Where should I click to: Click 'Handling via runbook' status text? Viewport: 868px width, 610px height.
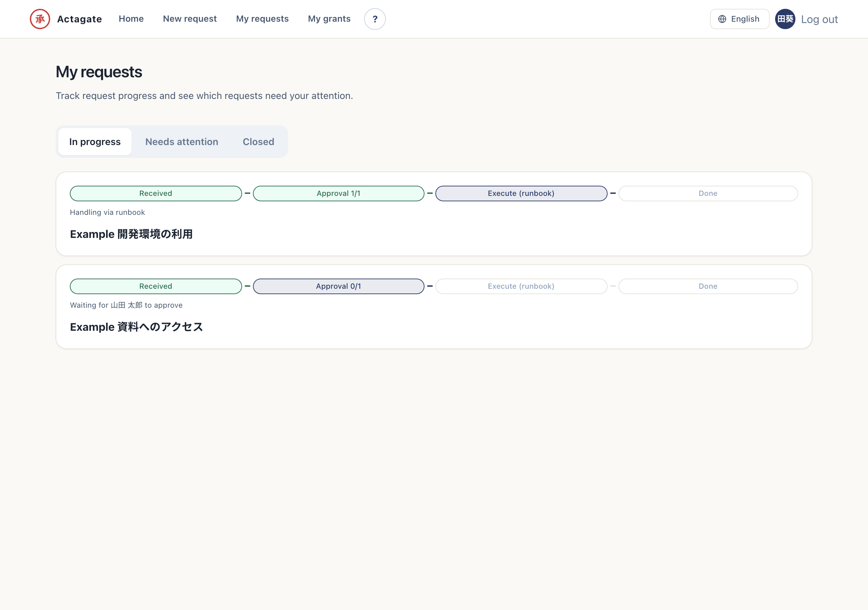click(x=107, y=212)
